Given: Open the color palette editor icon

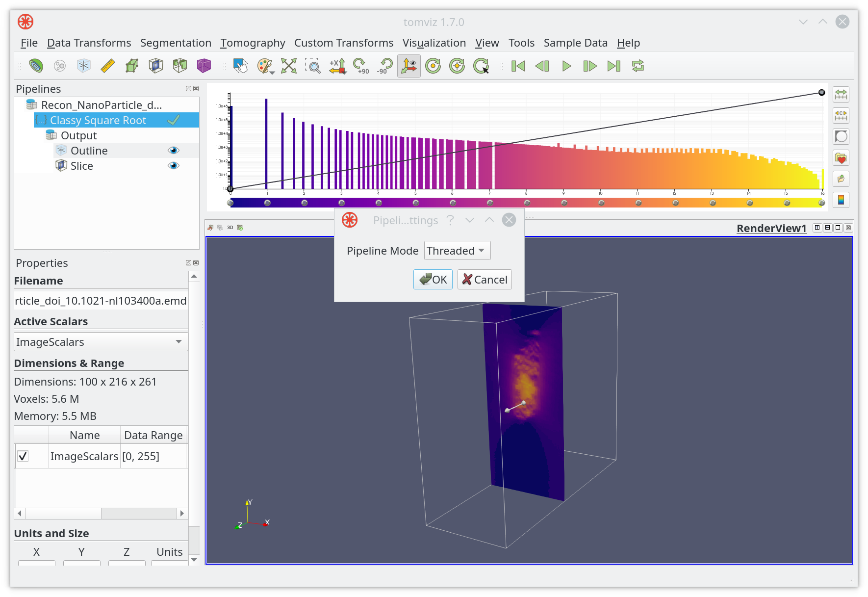Looking at the screenshot, I should tap(265, 66).
